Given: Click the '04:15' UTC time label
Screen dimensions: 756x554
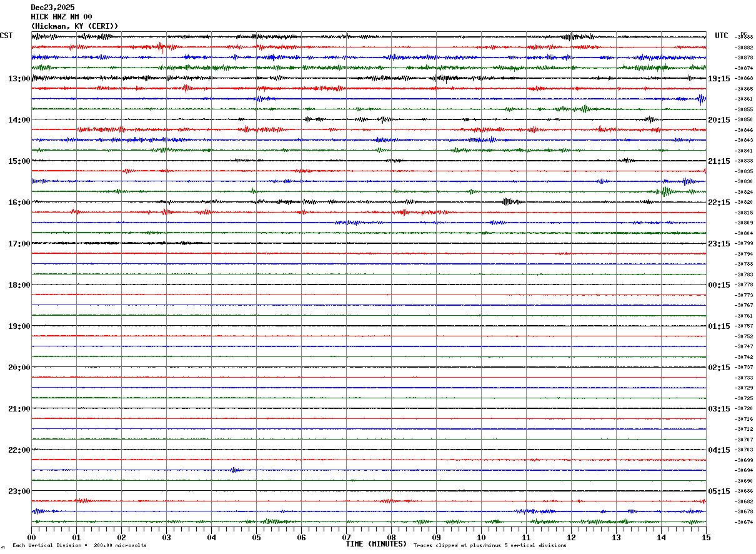Looking at the screenshot, I should 719,450.
